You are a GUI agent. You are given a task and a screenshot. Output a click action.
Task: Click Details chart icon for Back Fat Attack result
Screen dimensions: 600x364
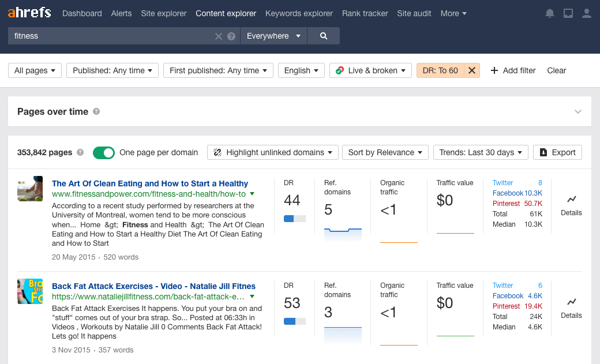571,302
